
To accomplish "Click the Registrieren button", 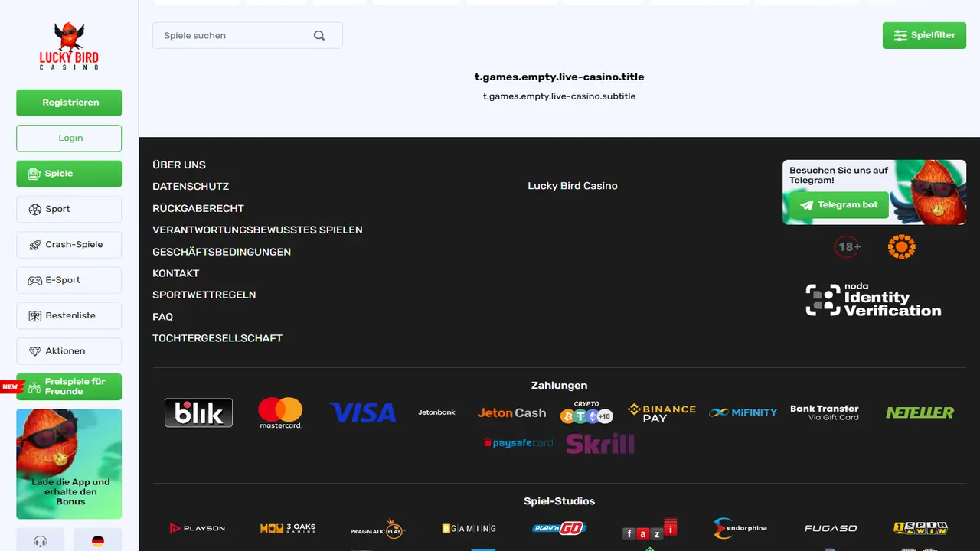I will click(69, 103).
